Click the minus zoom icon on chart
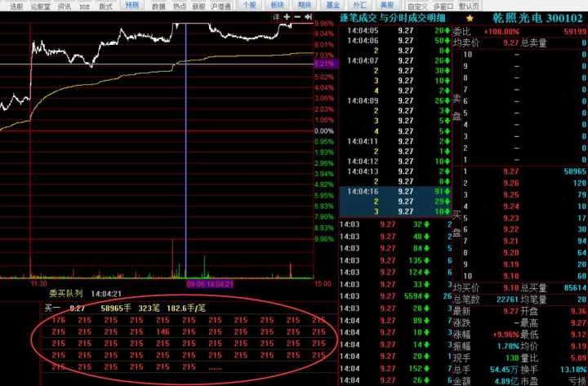This screenshot has width=588, height=386. pyautogui.click(x=296, y=16)
